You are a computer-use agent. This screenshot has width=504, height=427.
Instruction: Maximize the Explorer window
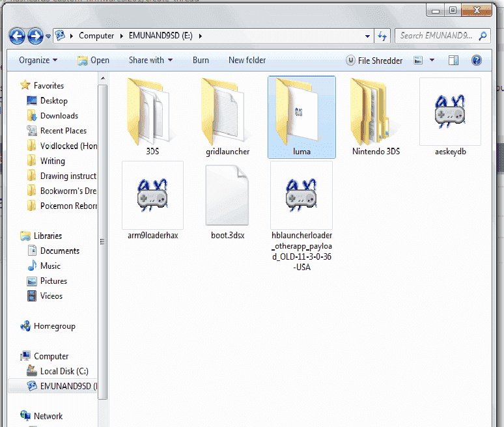(x=453, y=10)
